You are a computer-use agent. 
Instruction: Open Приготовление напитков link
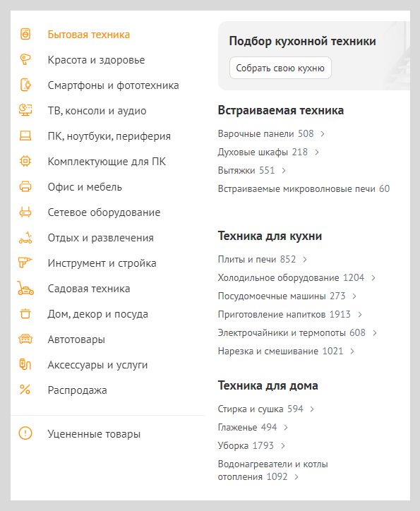[x=272, y=315]
